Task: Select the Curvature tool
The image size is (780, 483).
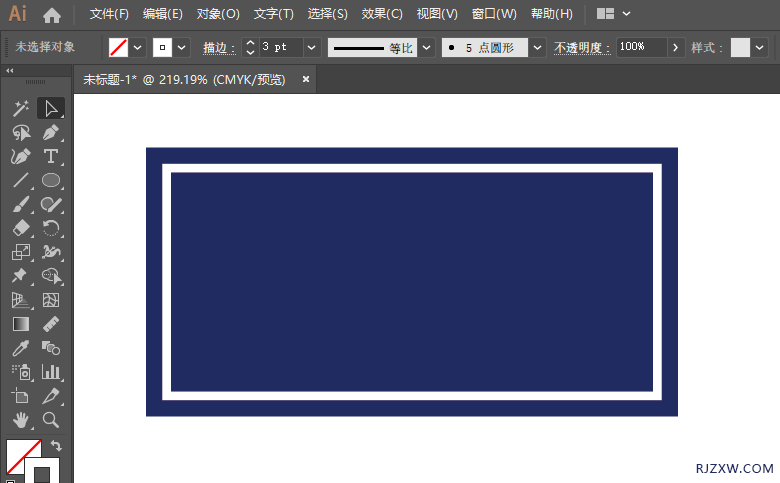Action: 20,157
